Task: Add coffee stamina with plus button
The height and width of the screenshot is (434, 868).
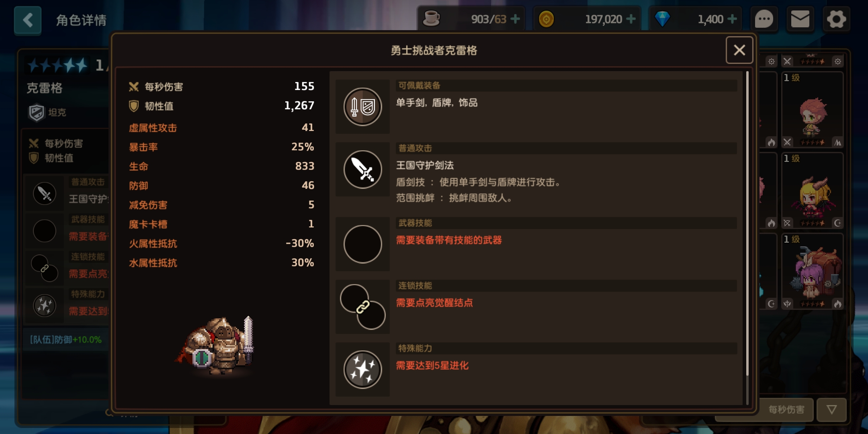Action: click(x=515, y=19)
